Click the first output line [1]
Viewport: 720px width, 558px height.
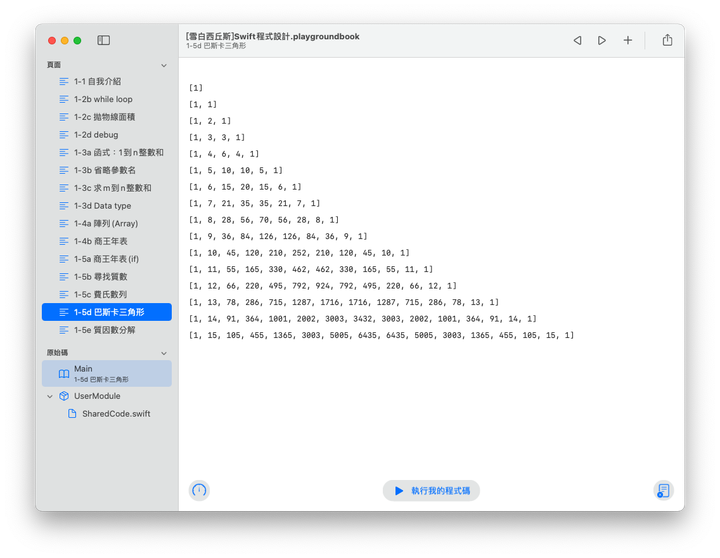coord(196,88)
